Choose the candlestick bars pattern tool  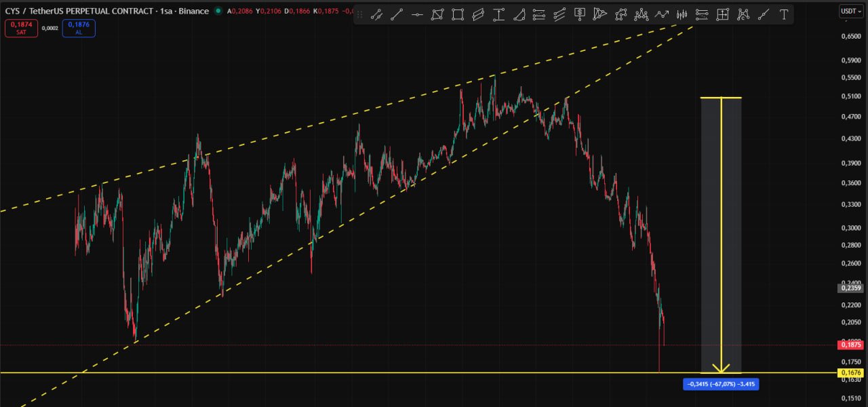tap(682, 14)
